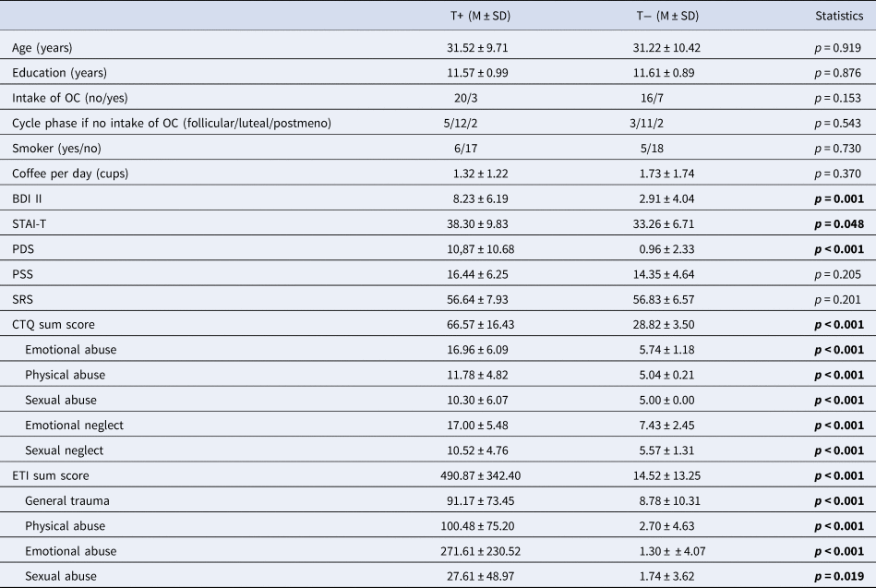Select the 'Age (years)' row label
Viewport: 876px width, 588px height.
(42, 47)
